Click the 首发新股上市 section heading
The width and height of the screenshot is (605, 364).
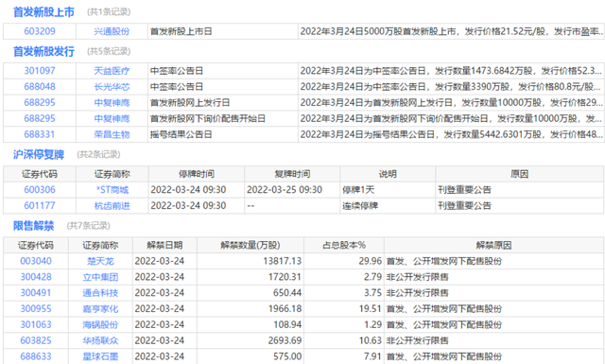[x=43, y=12]
